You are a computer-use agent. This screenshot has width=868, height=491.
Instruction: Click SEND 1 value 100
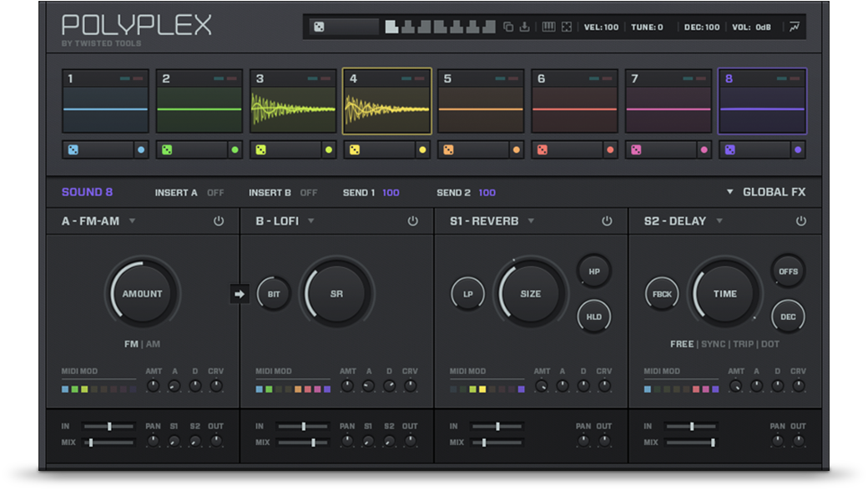[391, 193]
